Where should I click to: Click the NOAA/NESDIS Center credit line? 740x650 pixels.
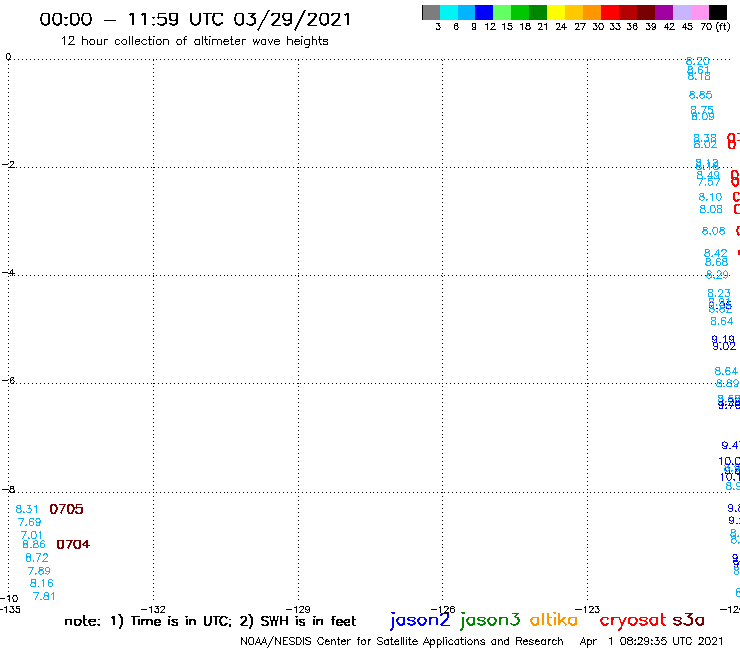click(x=402, y=641)
